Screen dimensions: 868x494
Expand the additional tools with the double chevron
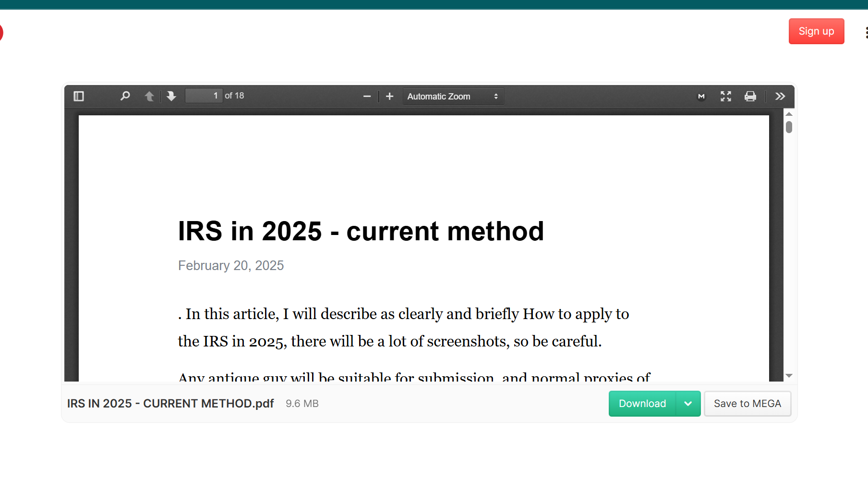(x=779, y=96)
